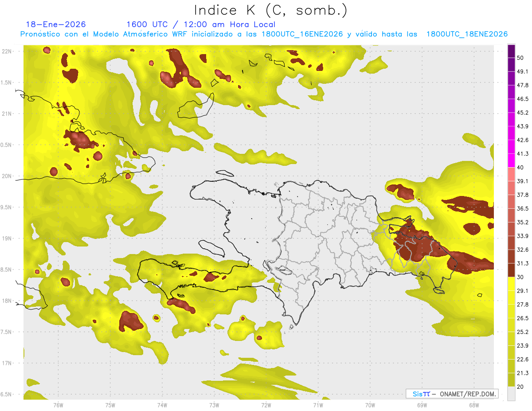Screen dimensions: 532x411
Task: Click the colorbar value "27.8"
Action: pyautogui.click(x=523, y=305)
